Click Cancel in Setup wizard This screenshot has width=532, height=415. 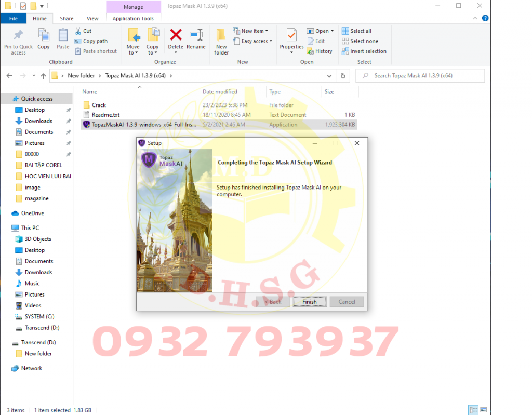click(347, 302)
